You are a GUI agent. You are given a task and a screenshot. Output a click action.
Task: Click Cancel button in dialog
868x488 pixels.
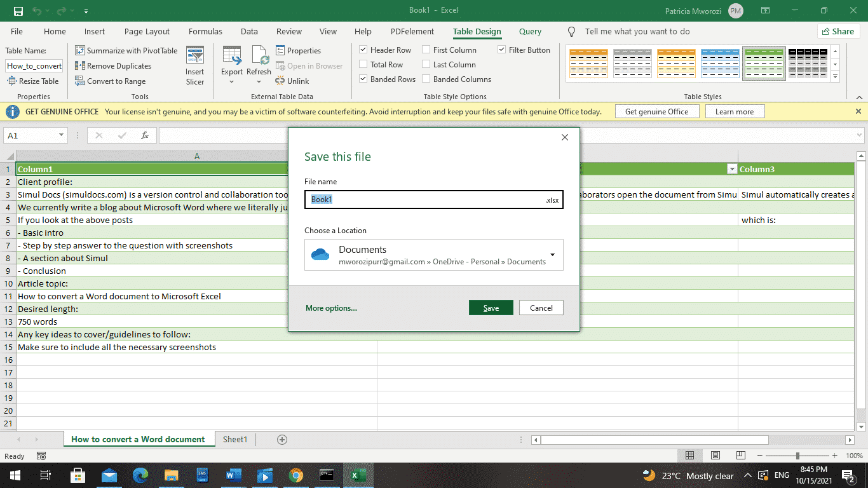pos(541,308)
